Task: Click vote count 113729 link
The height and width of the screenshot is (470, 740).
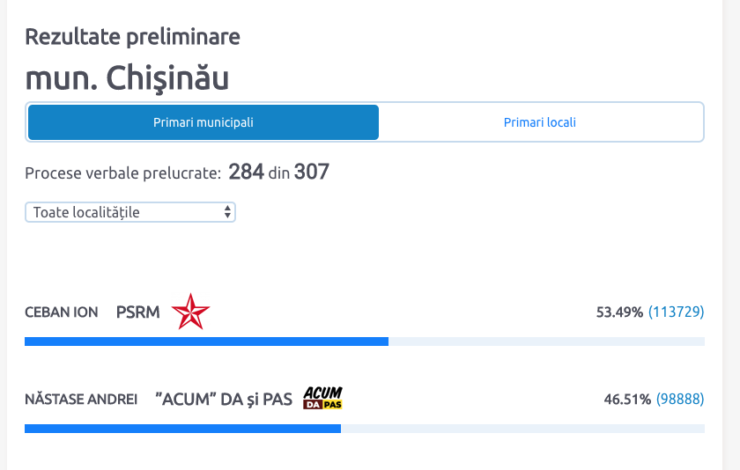Action: point(676,312)
